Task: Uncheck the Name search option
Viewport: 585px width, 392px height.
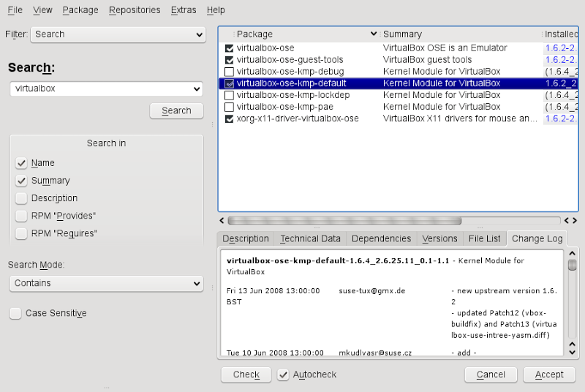Action: pos(21,163)
